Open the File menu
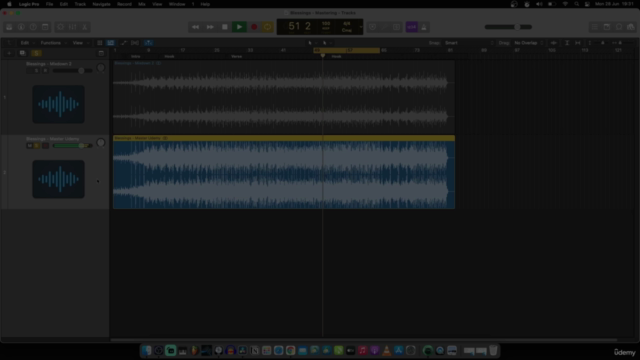 [49, 4]
